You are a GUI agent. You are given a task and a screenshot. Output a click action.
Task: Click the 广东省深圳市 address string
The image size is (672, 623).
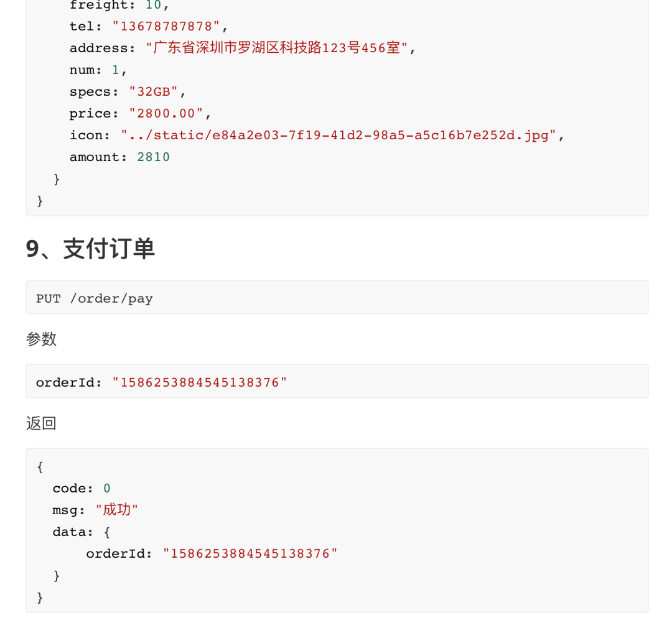281,48
